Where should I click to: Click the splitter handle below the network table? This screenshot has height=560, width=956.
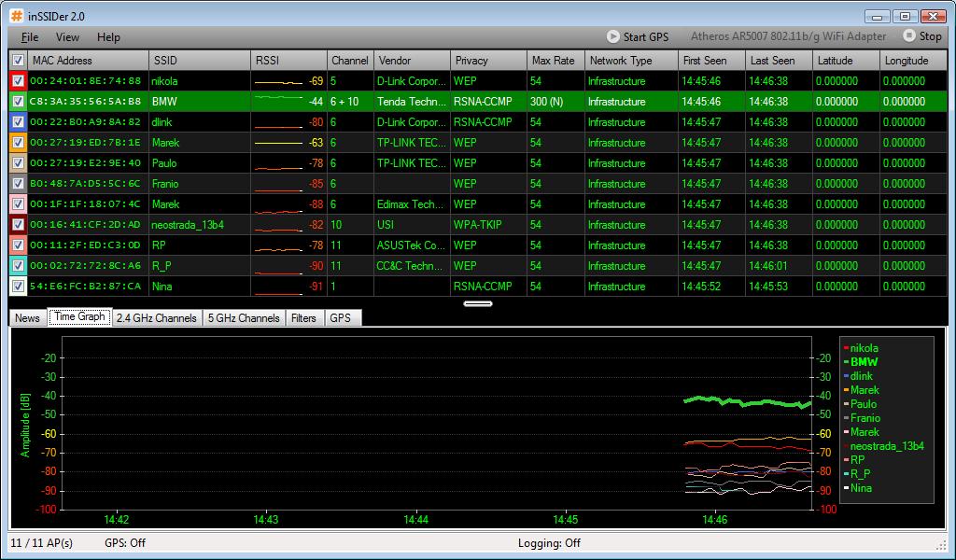478,303
